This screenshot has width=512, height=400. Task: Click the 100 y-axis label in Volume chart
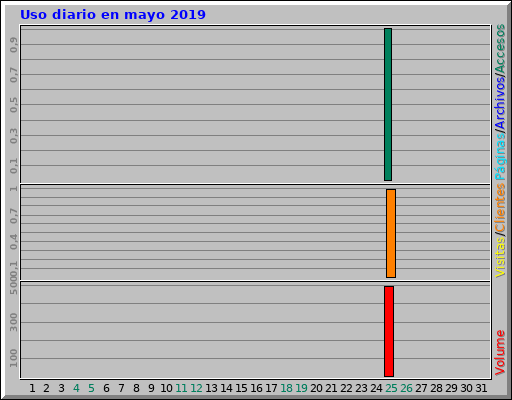(x=14, y=358)
